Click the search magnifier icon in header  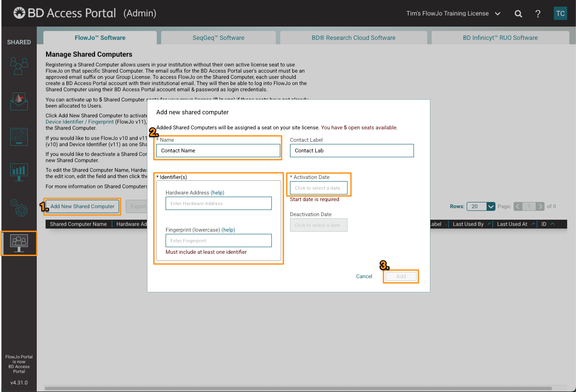(518, 14)
